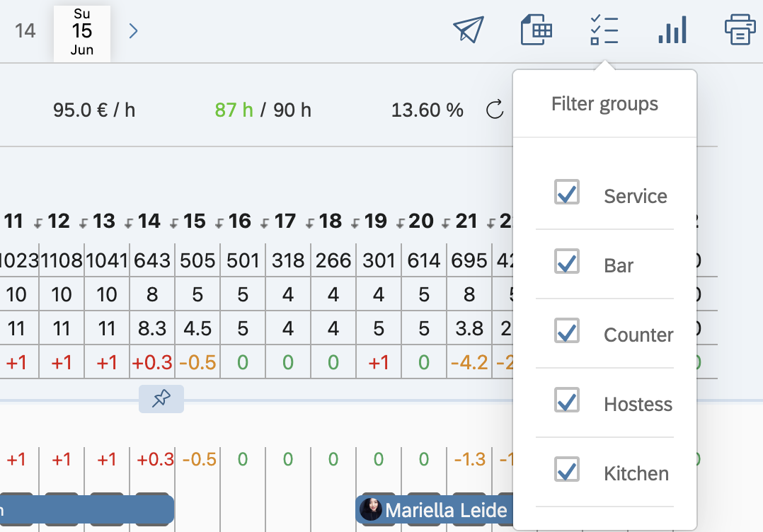This screenshot has height=532, width=763.
Task: Toggle the Kitchen group checkbox
Action: pos(567,470)
